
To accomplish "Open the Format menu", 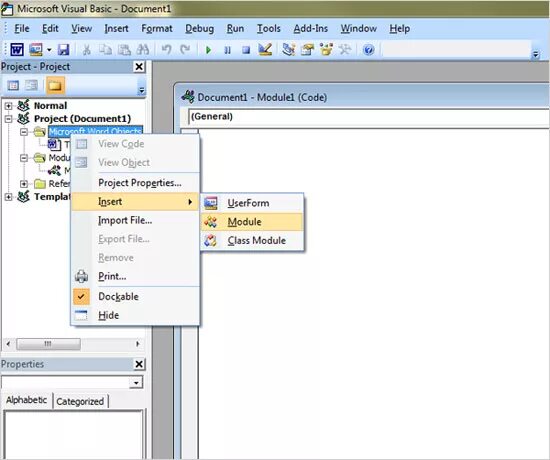I will 157,28.
